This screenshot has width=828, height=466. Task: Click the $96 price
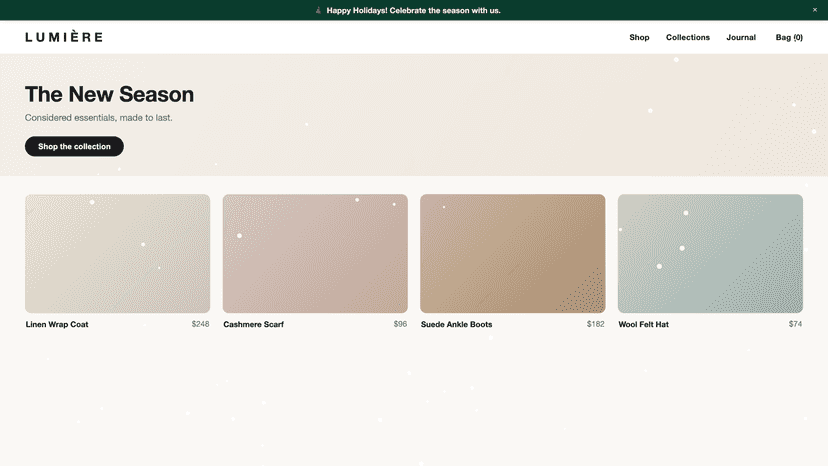[400, 324]
